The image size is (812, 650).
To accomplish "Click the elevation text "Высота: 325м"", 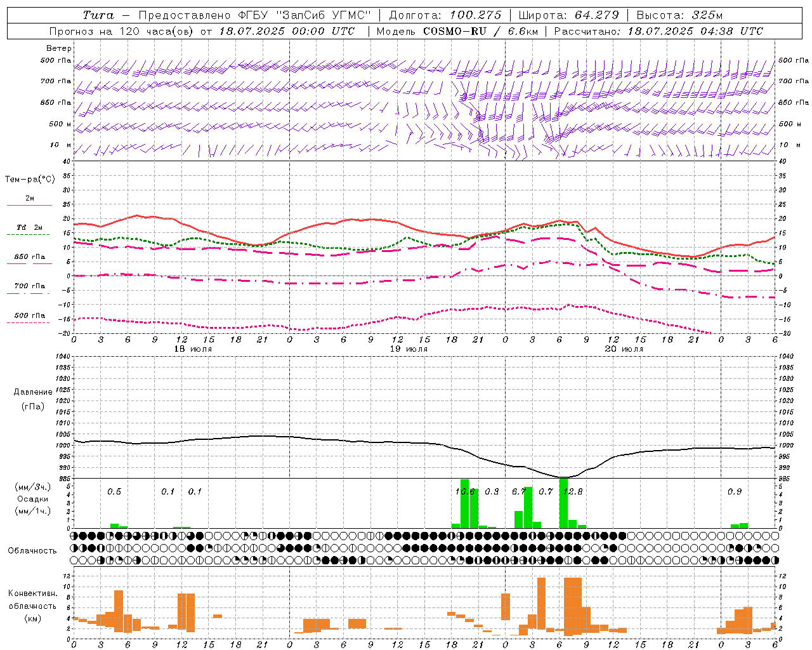I will 679,15.
